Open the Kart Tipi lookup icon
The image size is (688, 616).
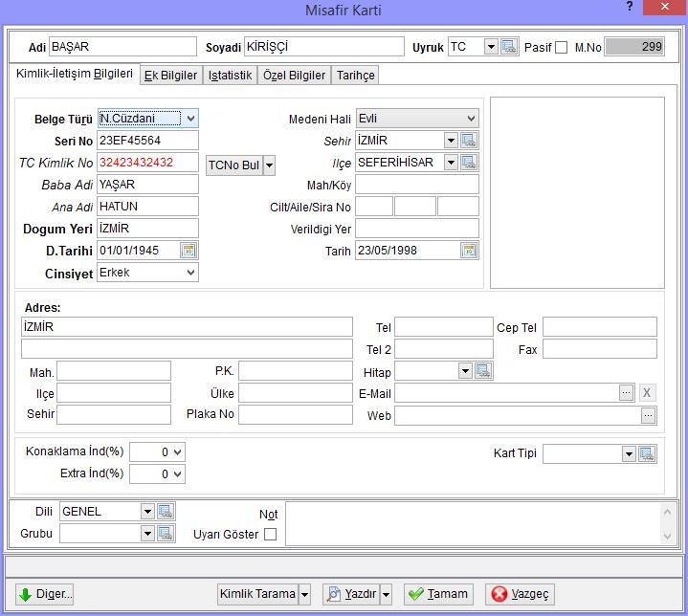coord(647,453)
